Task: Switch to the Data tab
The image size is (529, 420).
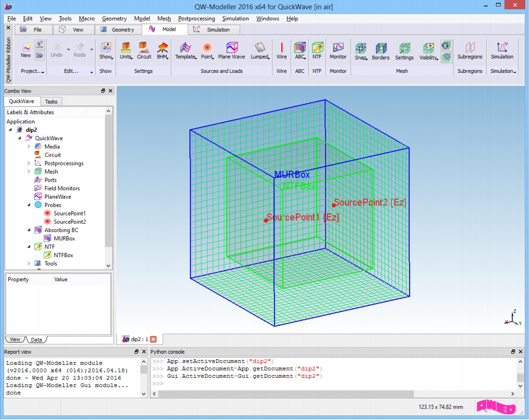Action: [37, 339]
